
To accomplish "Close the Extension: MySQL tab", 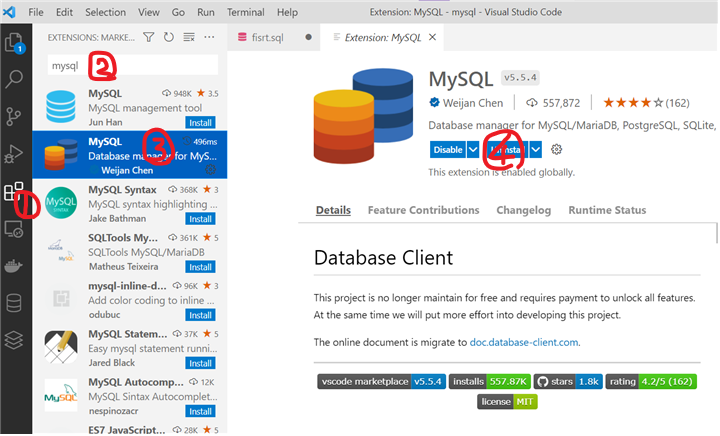I will (432, 37).
